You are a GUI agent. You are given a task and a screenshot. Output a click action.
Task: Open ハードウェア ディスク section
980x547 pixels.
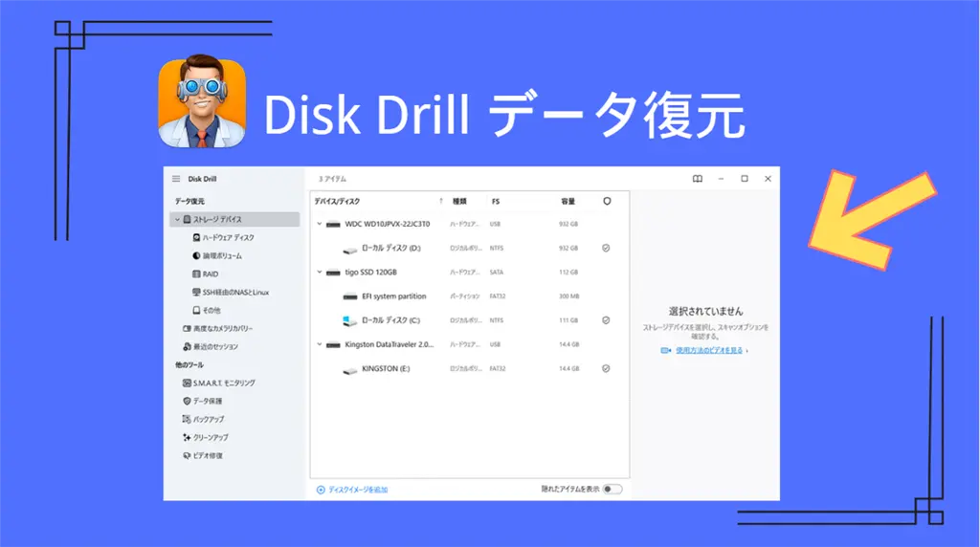[x=229, y=237]
